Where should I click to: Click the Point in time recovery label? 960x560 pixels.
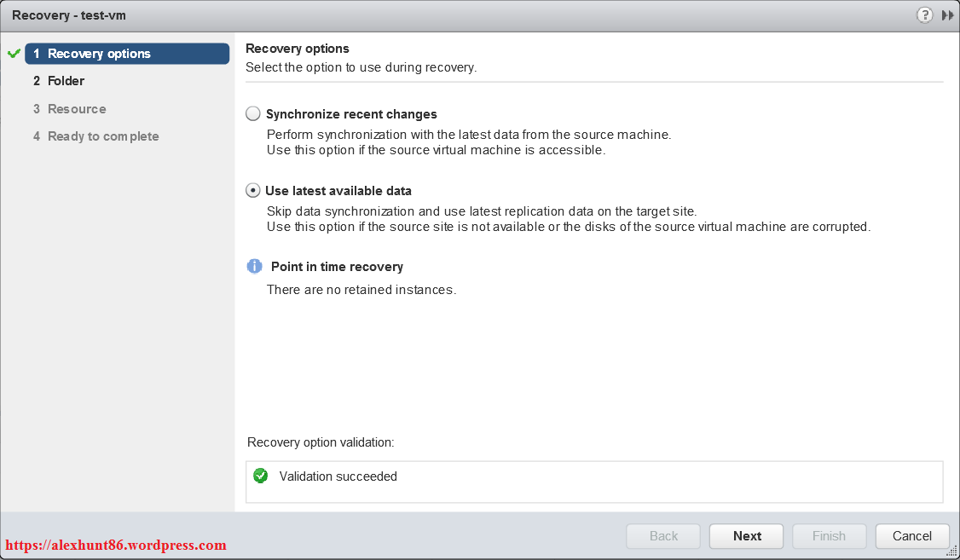point(337,267)
